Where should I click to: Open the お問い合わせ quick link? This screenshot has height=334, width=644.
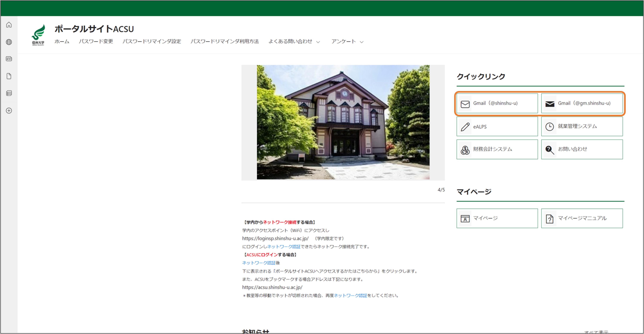582,149
